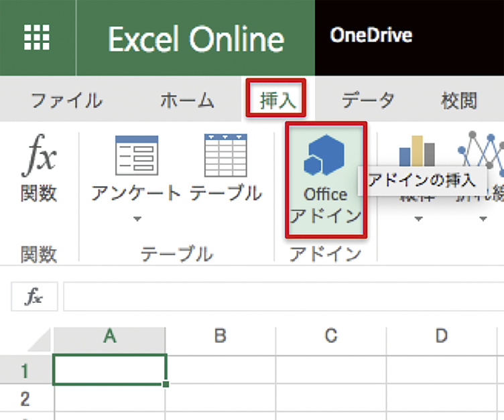Click cell C1
Screen dimensions: 504x420
pos(331,369)
